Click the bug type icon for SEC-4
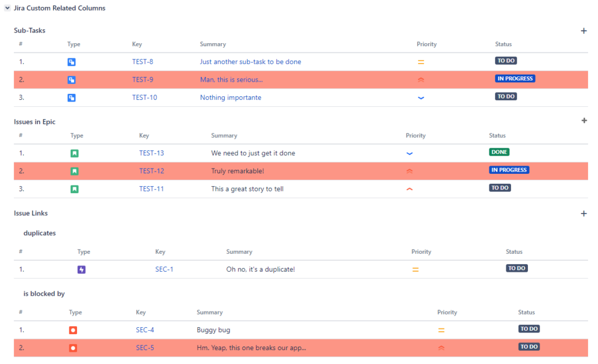This screenshot has height=364, width=598. [73, 330]
